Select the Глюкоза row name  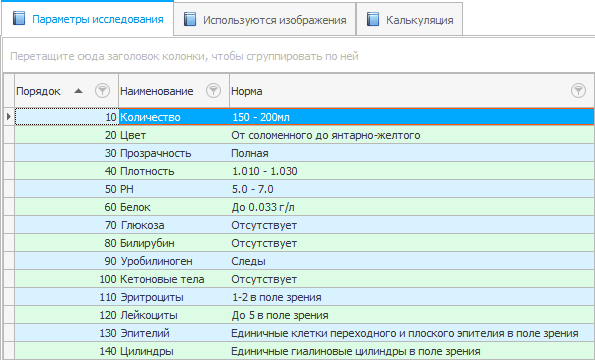[x=142, y=225]
